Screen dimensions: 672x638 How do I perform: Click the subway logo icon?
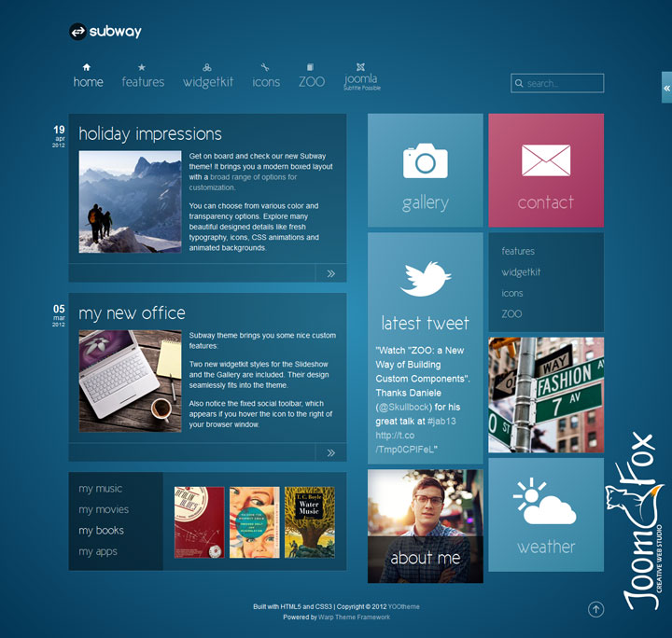pos(78,32)
